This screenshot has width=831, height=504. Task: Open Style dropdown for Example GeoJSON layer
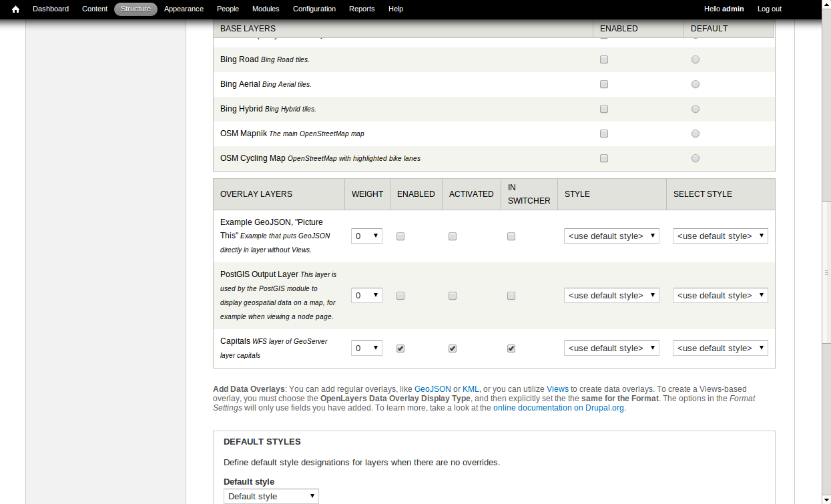coord(611,236)
